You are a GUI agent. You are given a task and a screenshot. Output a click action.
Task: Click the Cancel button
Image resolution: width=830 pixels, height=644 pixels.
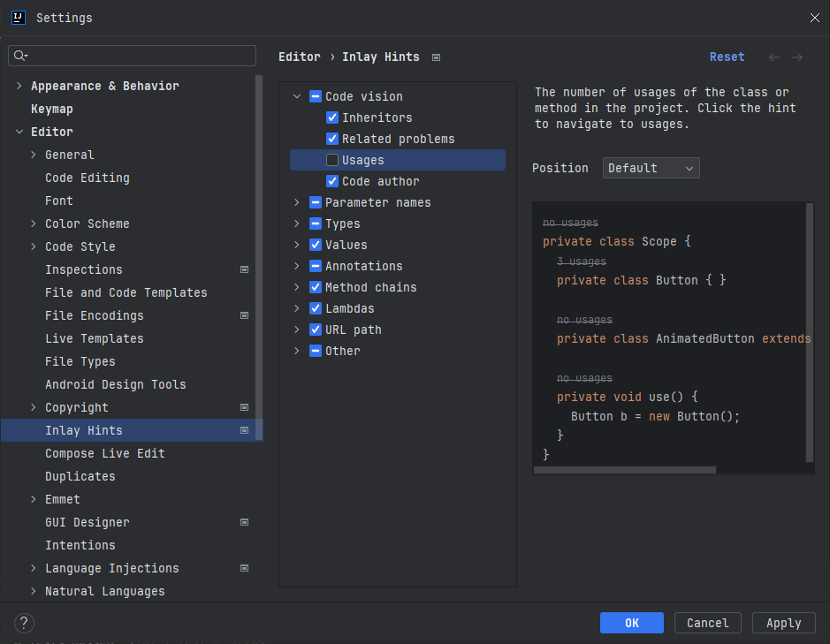pyautogui.click(x=708, y=623)
